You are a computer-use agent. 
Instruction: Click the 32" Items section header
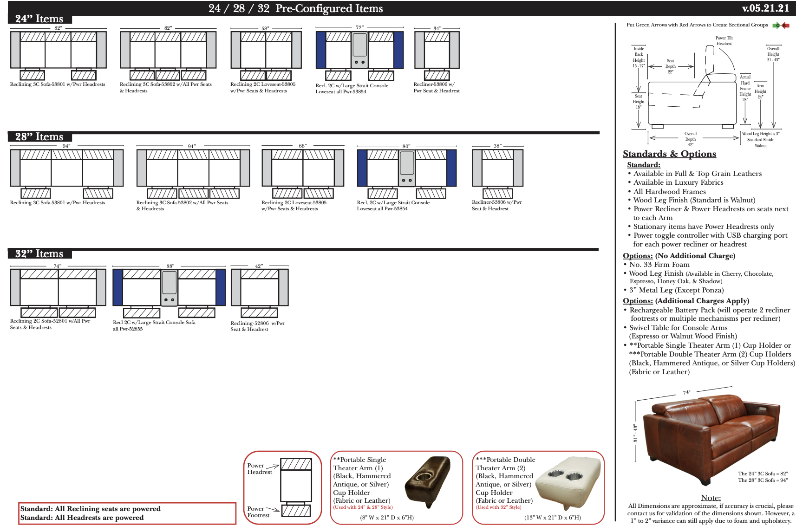tap(39, 254)
